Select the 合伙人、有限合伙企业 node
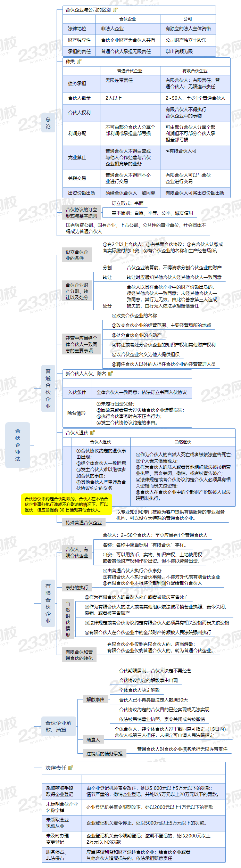 (77, 552)
